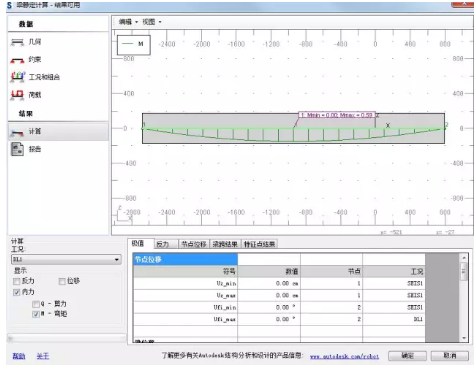
Task: Open the 工况 load case dropdown
Action: pyautogui.click(x=66, y=259)
